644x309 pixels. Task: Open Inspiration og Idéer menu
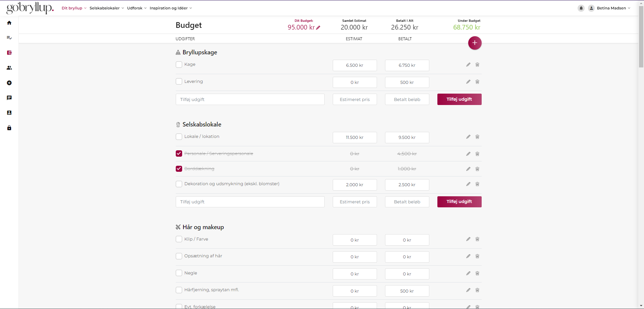tap(171, 8)
